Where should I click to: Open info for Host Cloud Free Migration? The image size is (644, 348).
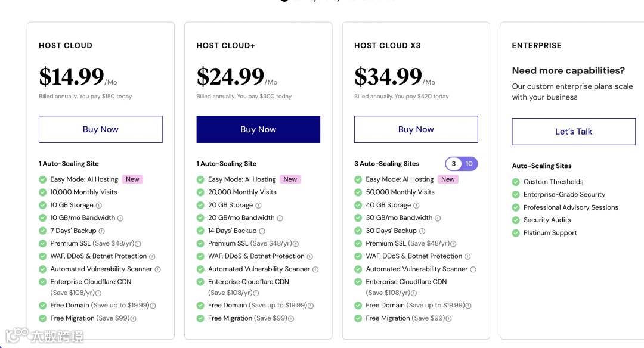133,319
